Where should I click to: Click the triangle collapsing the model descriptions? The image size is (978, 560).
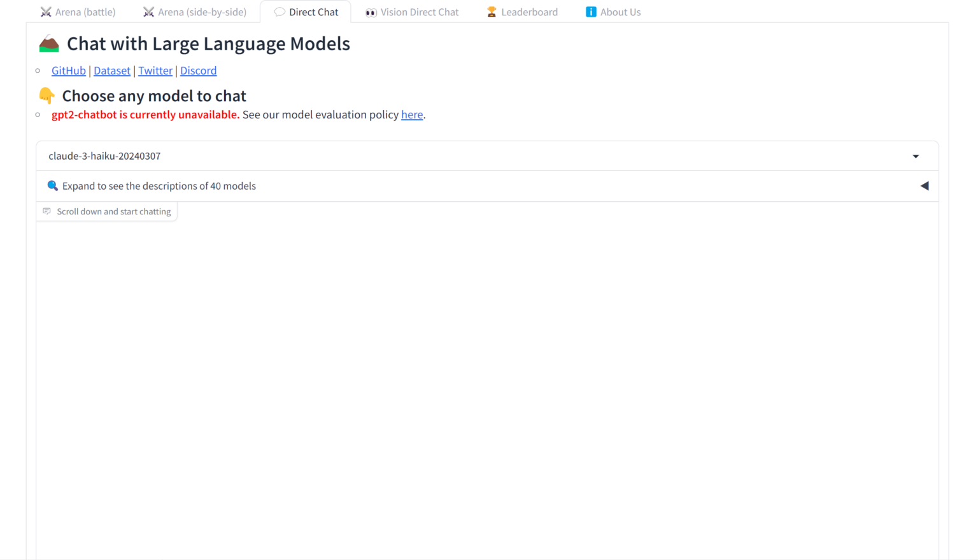pos(925,186)
